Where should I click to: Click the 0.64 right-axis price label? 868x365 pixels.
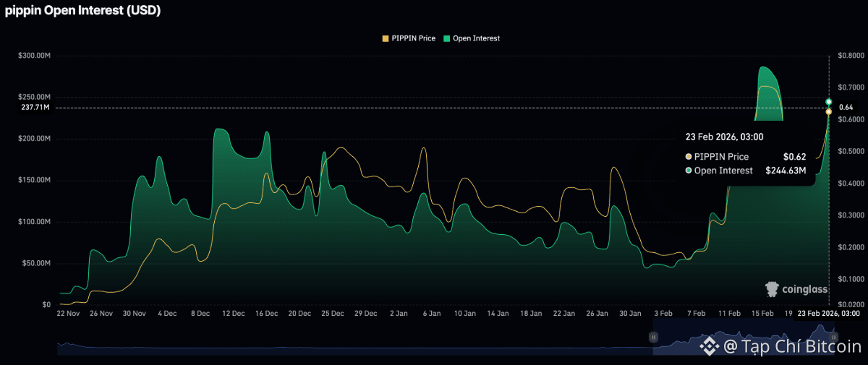pyautogui.click(x=846, y=108)
